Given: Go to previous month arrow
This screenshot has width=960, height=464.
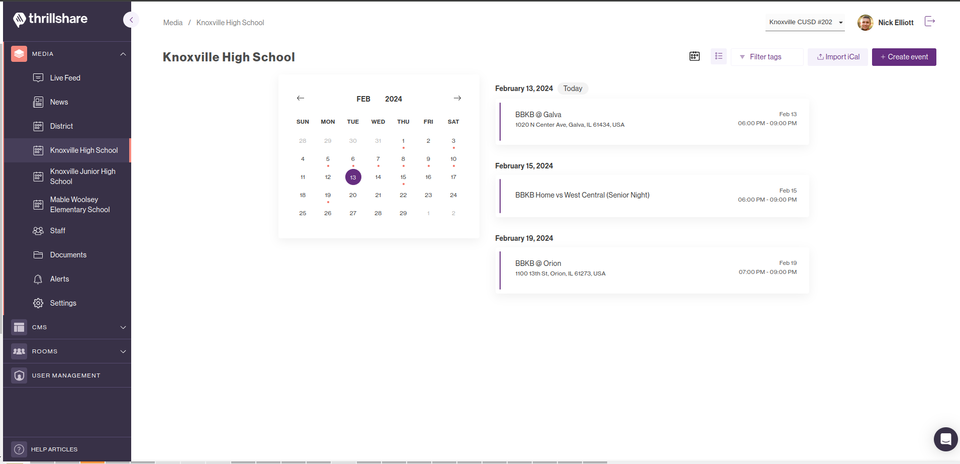Looking at the screenshot, I should pyautogui.click(x=300, y=98).
